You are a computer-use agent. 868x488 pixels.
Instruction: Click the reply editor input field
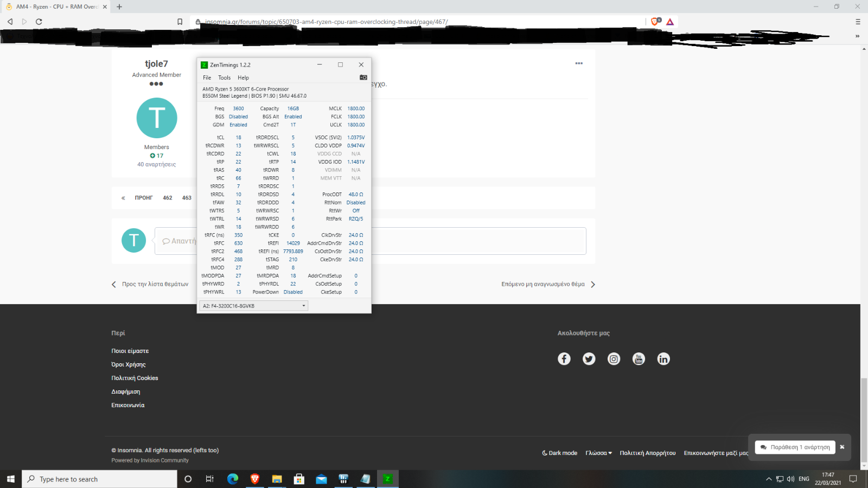pos(371,241)
